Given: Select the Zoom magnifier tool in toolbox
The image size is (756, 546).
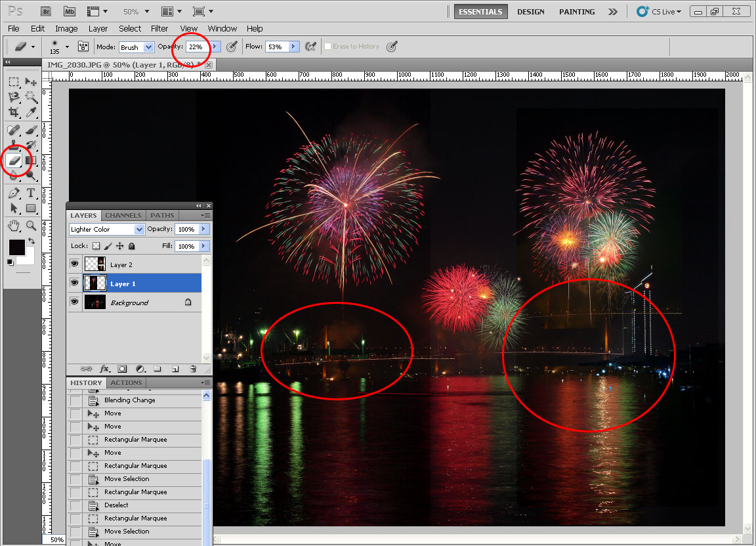Looking at the screenshot, I should [x=31, y=226].
